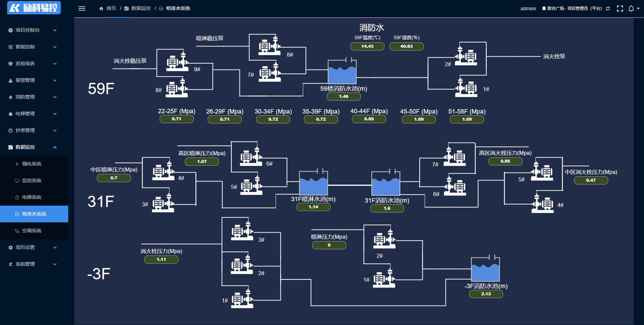
Task: Select the 31F sprinkler water tank icon
Action: pos(313,183)
